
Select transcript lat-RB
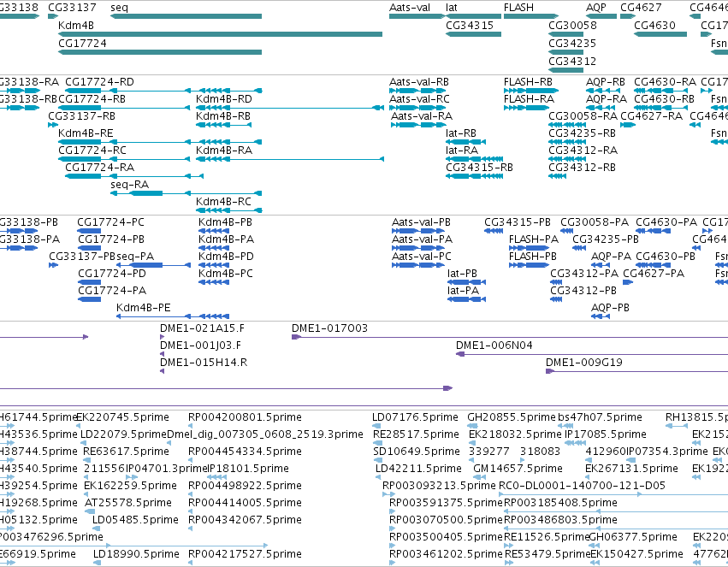[465, 142]
